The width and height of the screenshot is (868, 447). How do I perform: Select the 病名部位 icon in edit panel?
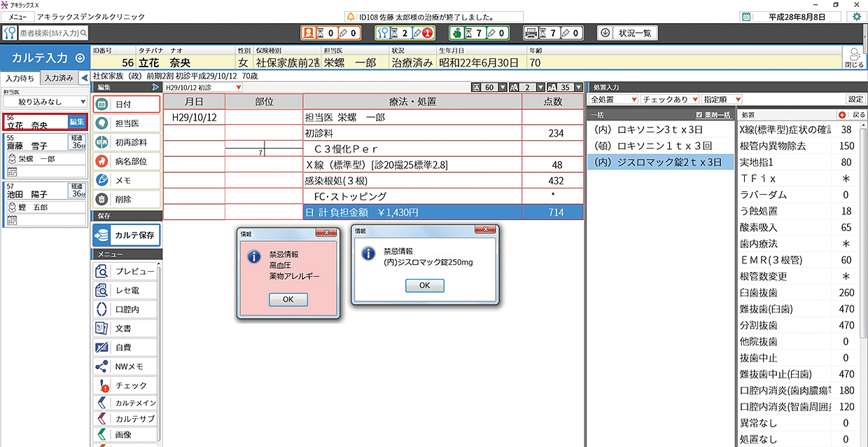(x=101, y=161)
